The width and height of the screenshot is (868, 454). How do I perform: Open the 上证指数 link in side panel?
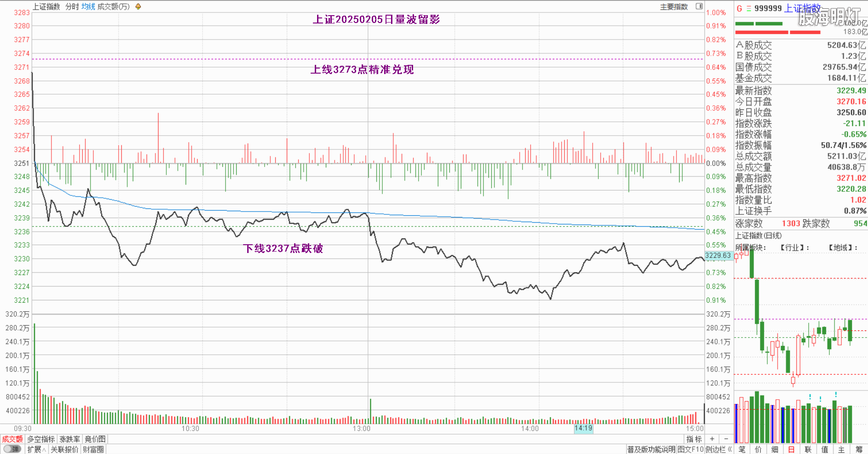click(x=802, y=8)
